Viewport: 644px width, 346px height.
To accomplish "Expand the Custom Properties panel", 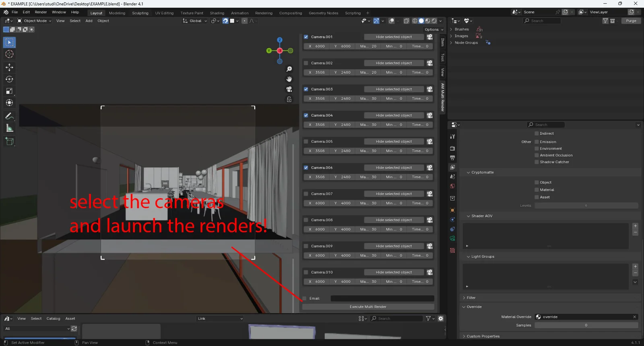I will click(464, 336).
